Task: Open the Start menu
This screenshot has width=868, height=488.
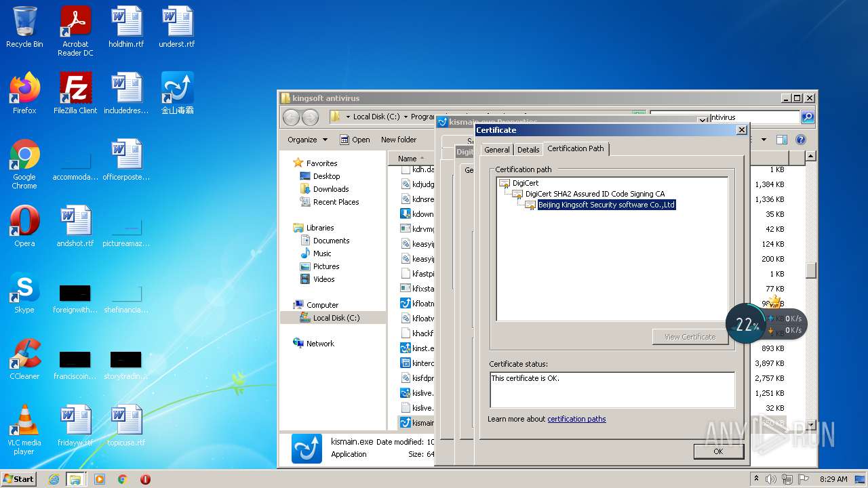Action: [19, 479]
